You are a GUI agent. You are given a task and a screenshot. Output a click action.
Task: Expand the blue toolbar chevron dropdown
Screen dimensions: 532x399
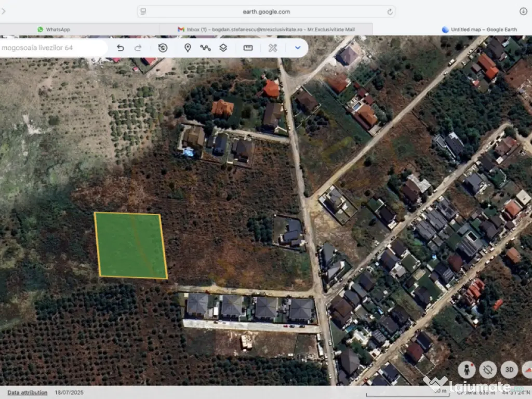click(x=298, y=48)
